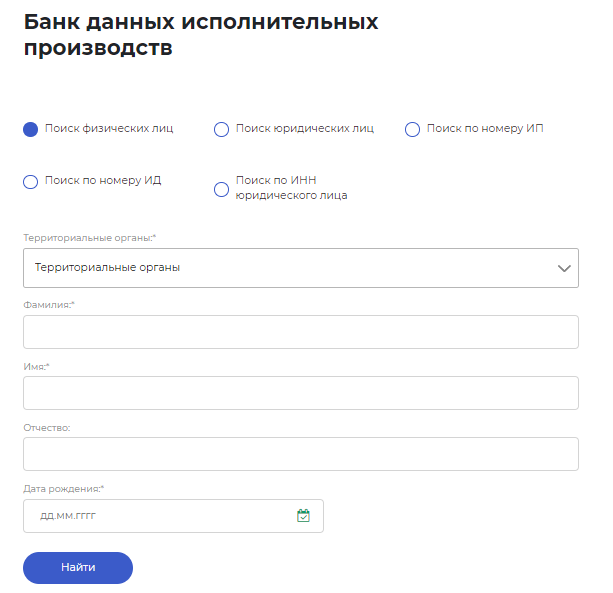Click the small 'Территориальные органы:*' label above dropdown
Screen dimensions: 613x593
click(90, 238)
